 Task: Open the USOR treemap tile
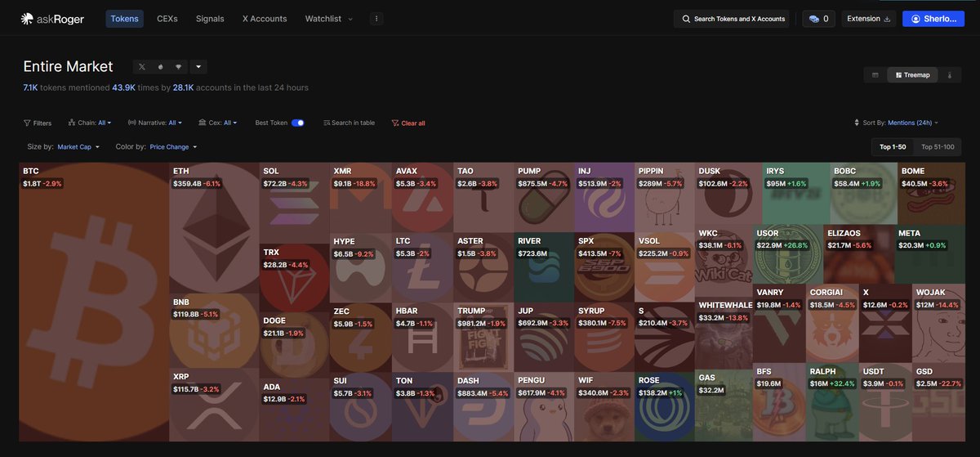(x=787, y=254)
